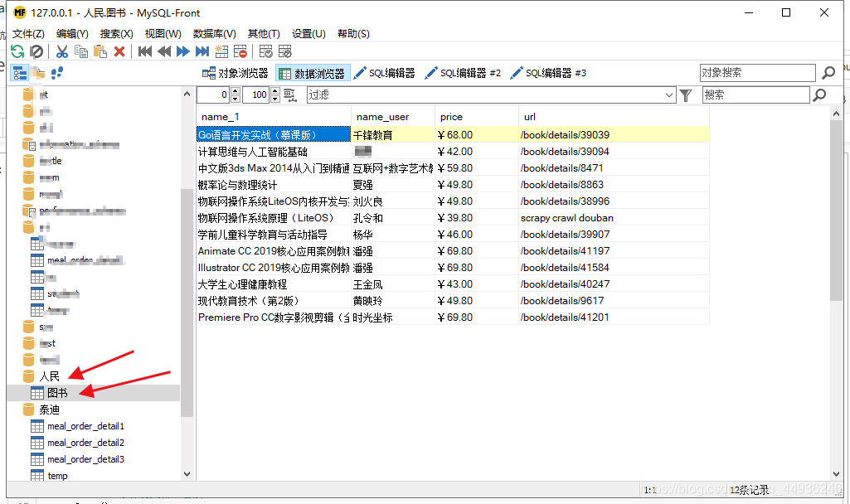Toggle the navigator tree view icon
This screenshot has width=850, height=504.
pos(20,73)
